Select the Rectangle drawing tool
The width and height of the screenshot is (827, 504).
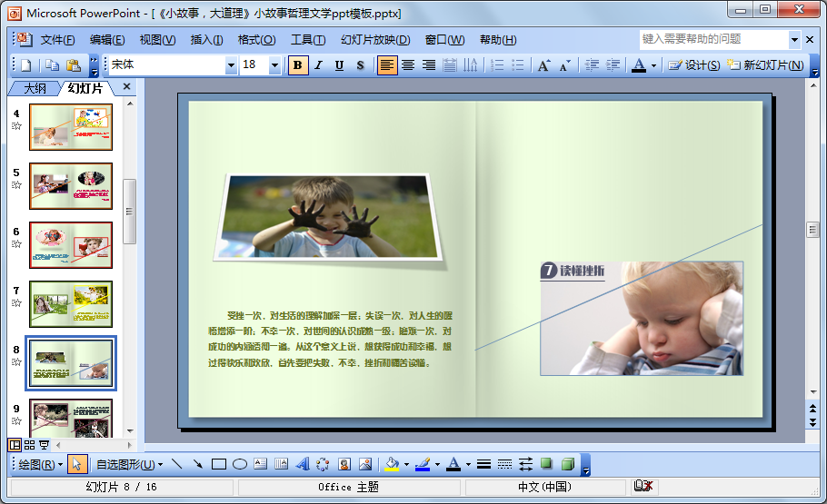[218, 464]
